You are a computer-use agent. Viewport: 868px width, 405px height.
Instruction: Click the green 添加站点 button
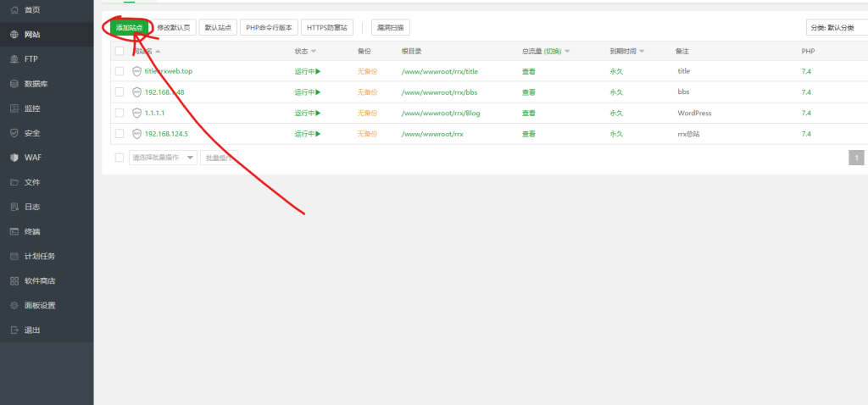[x=129, y=27]
